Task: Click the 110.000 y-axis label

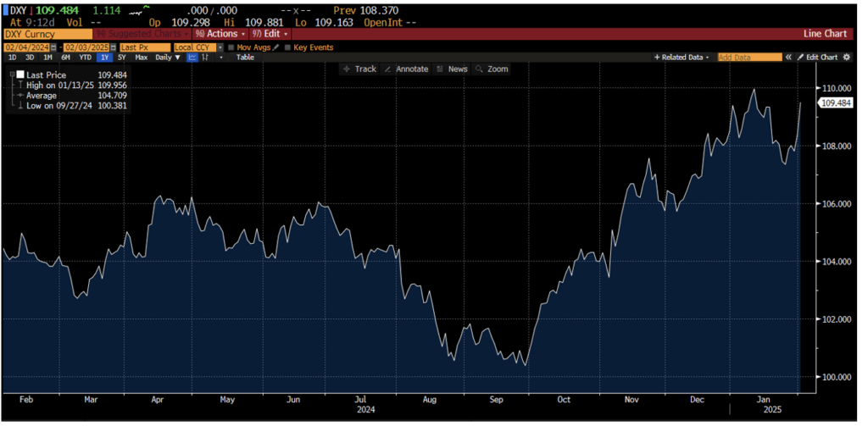Action: (837, 88)
